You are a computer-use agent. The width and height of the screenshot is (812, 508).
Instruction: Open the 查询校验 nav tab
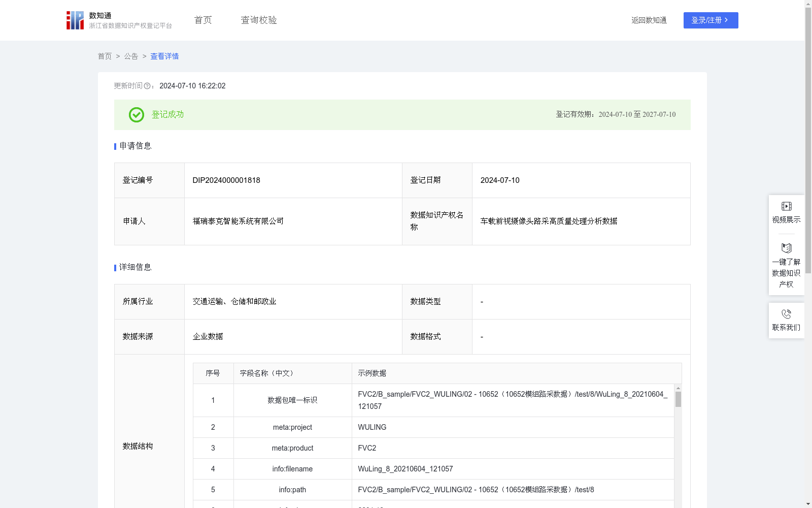point(259,20)
